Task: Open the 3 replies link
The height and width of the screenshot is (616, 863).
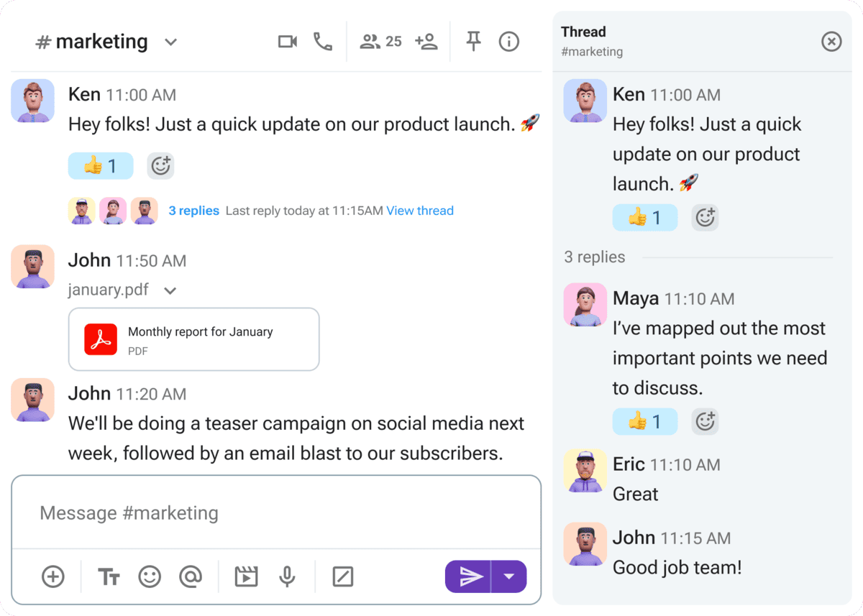Action: pyautogui.click(x=193, y=210)
